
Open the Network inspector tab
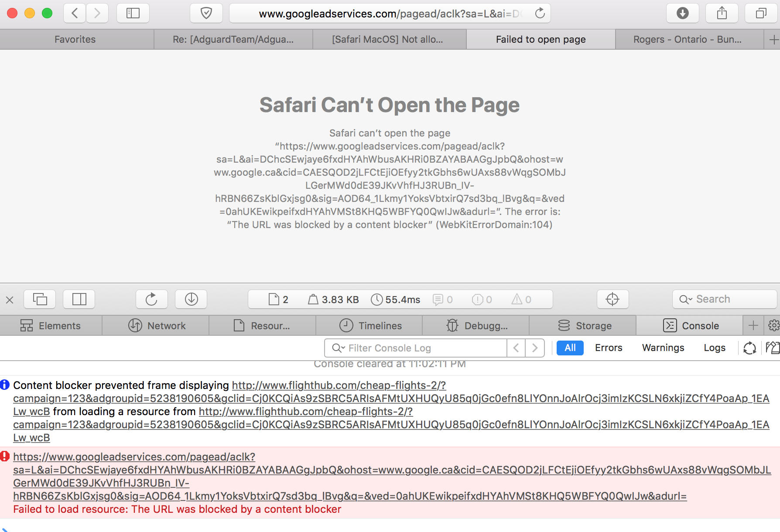click(156, 325)
